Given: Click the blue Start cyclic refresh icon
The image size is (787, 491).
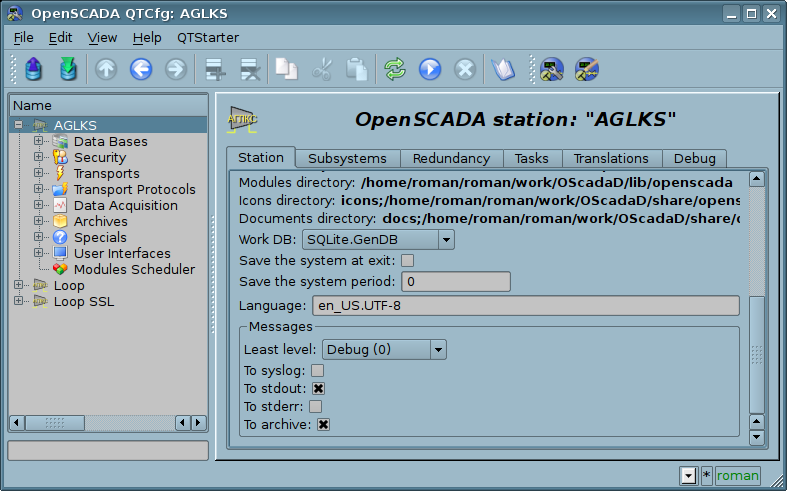Looking at the screenshot, I should click(430, 69).
